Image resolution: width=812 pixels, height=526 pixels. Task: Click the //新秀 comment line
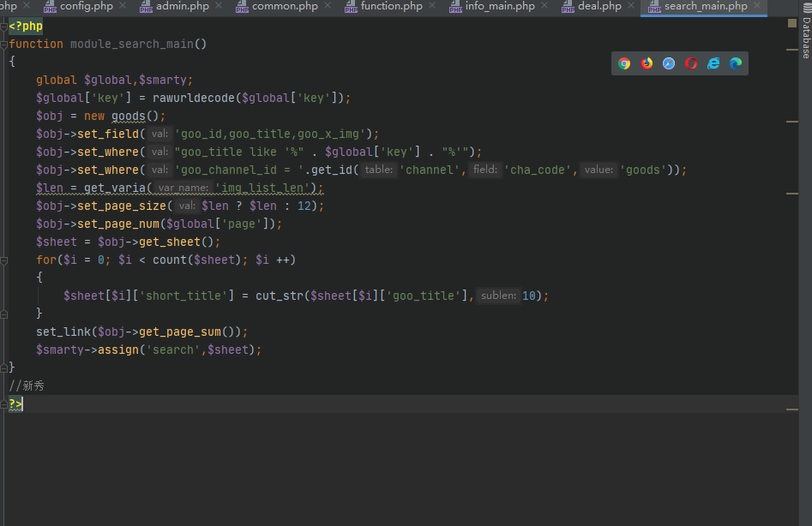(27, 386)
